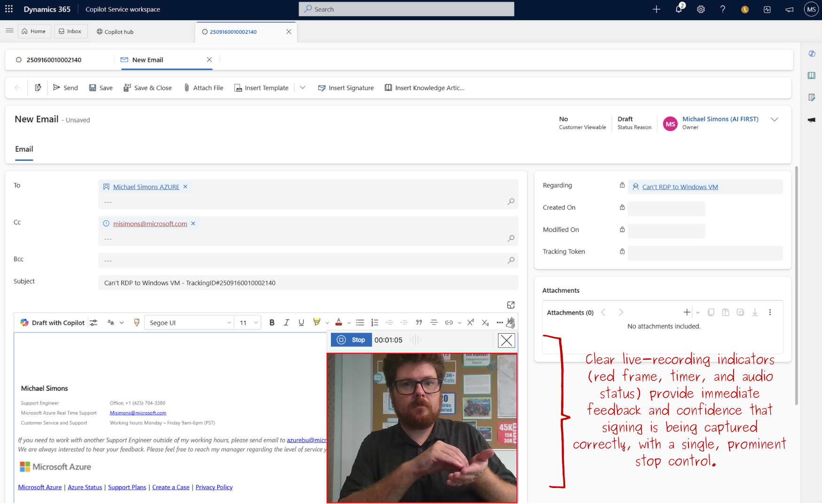Click the Insert Signature icon
Viewport: 822px width, 504px height.
[x=322, y=88]
